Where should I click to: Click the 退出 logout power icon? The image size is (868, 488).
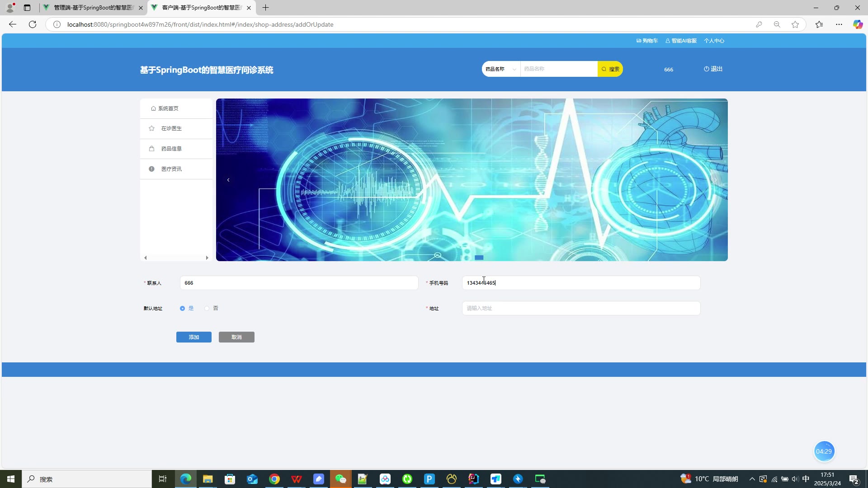click(707, 69)
